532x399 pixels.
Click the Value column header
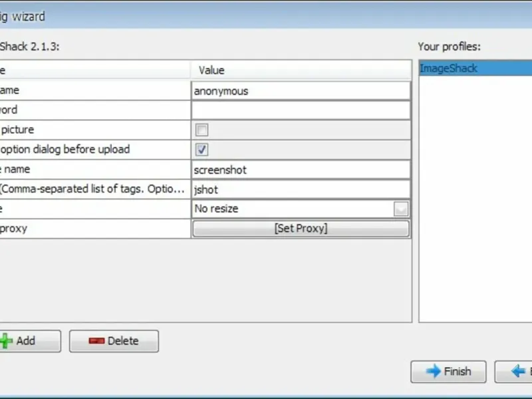pyautogui.click(x=301, y=70)
